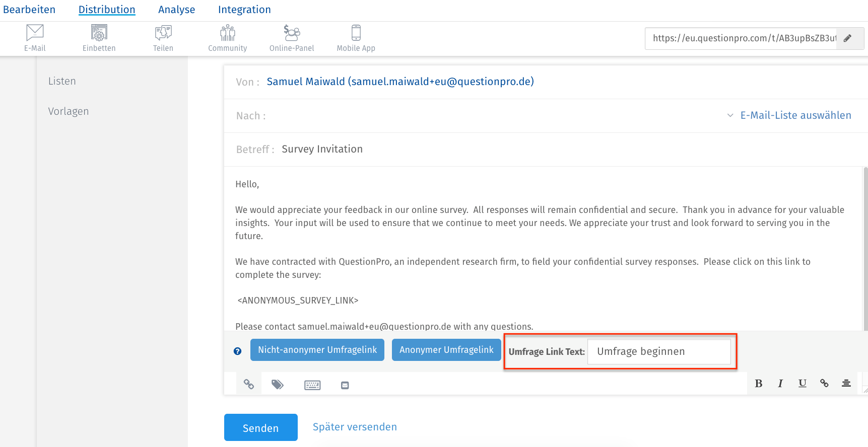Click the text alignment icon
The width and height of the screenshot is (868, 447).
tap(846, 384)
